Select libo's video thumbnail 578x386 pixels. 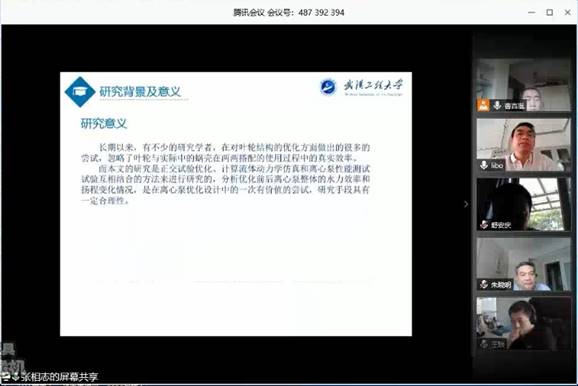coord(523,145)
